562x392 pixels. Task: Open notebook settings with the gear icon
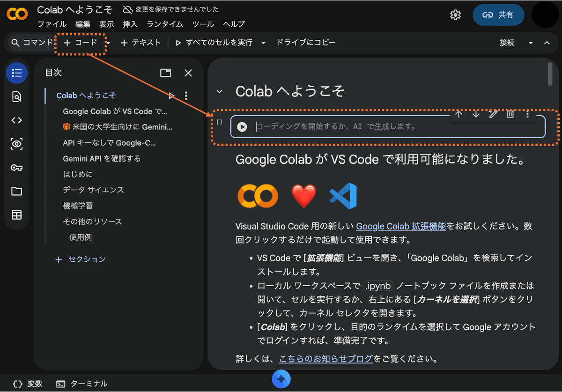point(455,15)
